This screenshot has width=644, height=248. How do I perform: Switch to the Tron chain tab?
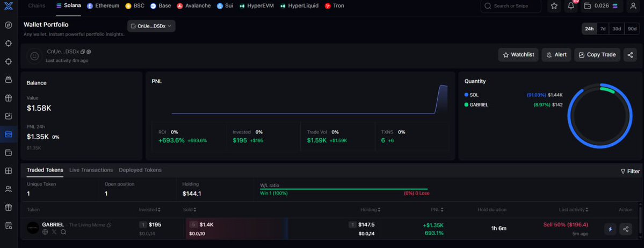(x=334, y=6)
